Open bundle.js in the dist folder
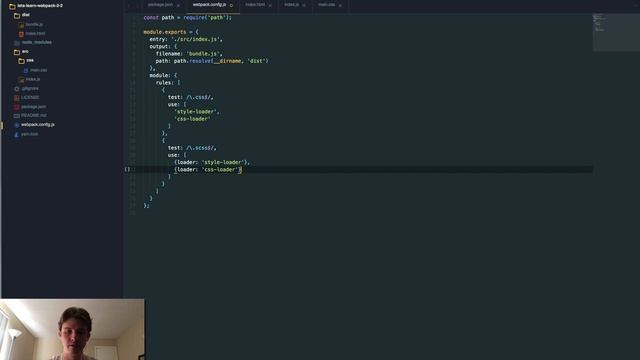Image resolution: width=640 pixels, height=360 pixels. pos(34,24)
